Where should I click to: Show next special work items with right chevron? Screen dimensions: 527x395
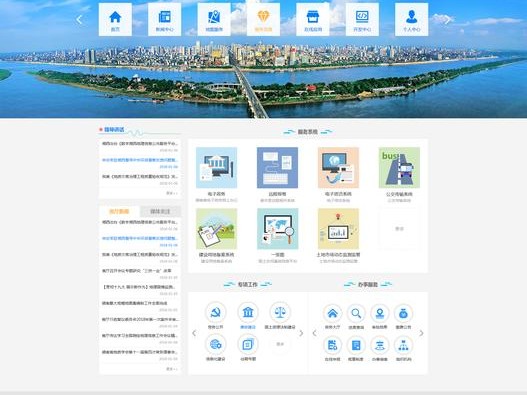pyautogui.click(x=301, y=333)
